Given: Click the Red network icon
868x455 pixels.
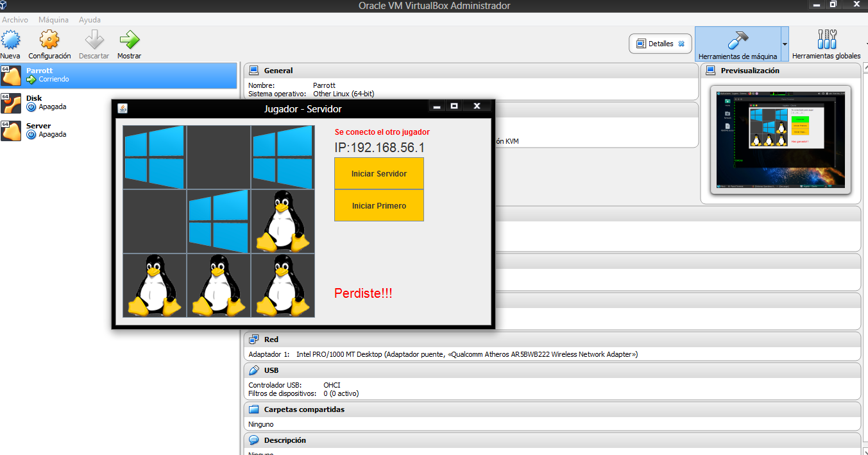Looking at the screenshot, I should click(253, 339).
